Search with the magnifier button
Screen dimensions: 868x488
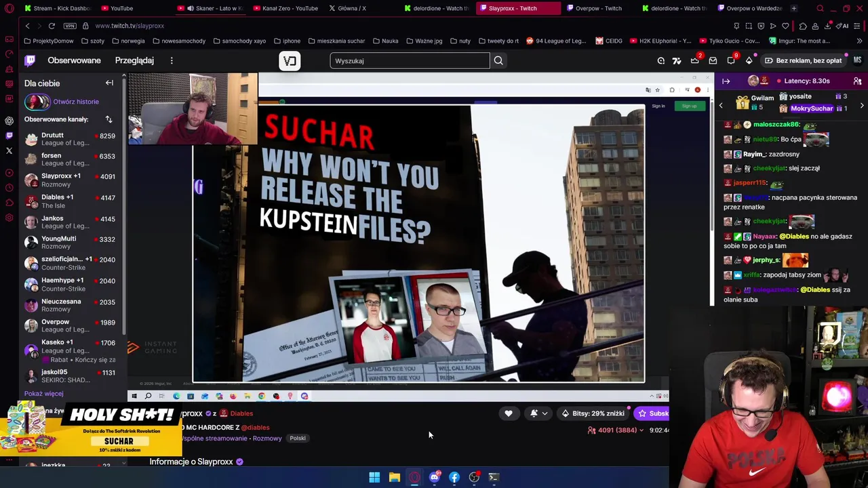[498, 60]
